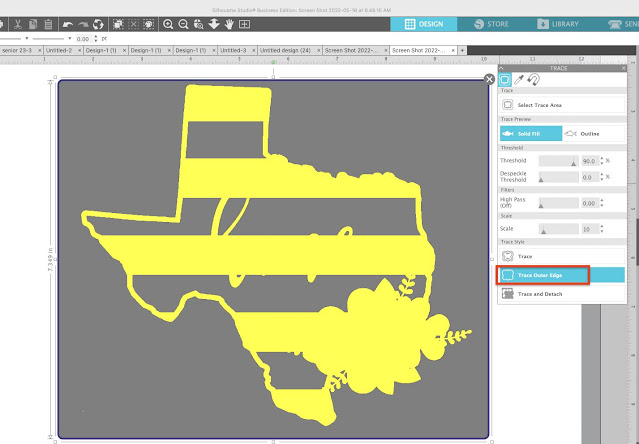Choose Outline trace preview

(x=594, y=134)
